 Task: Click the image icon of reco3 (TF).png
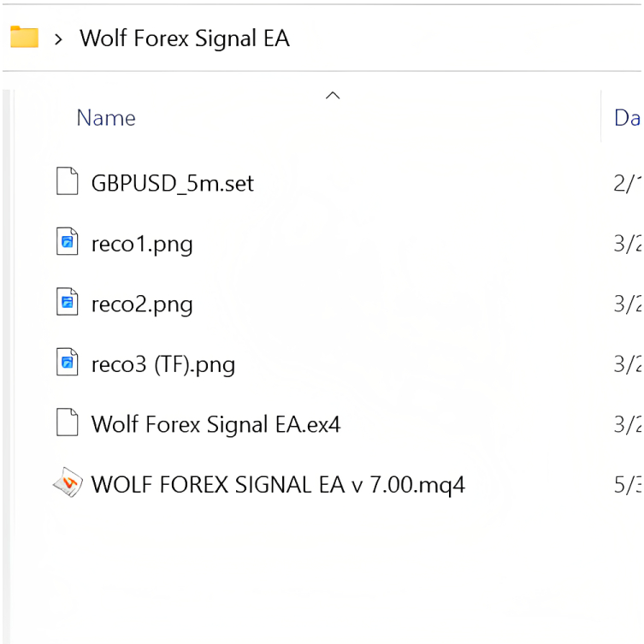click(x=68, y=363)
